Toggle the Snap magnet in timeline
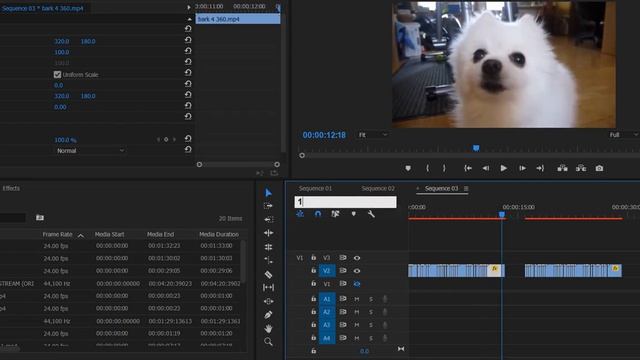This screenshot has width=640, height=360. (x=318, y=214)
